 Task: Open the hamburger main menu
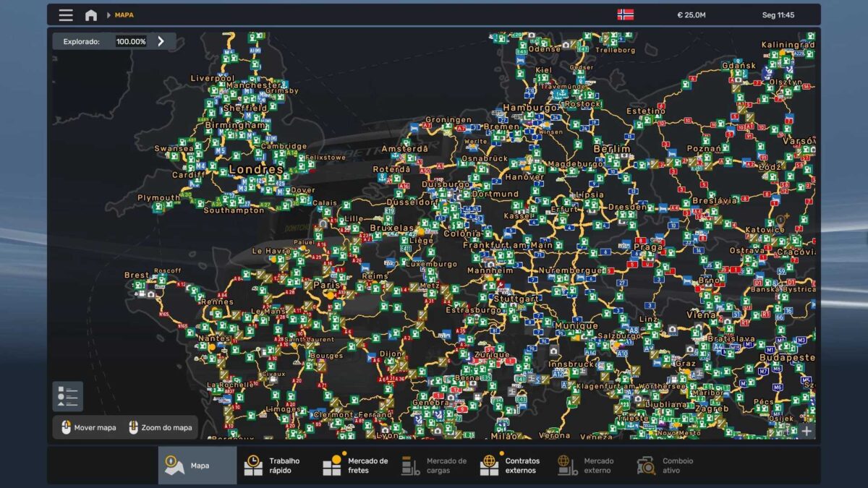click(x=66, y=15)
